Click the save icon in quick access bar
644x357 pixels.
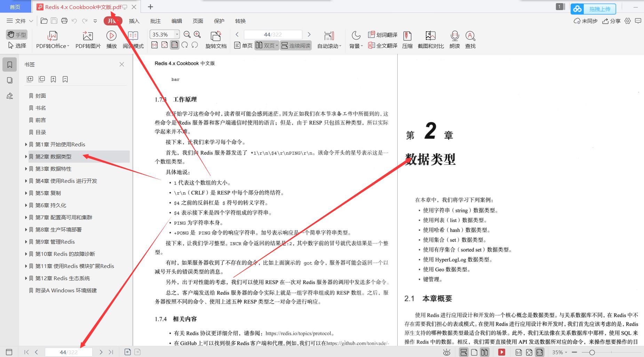coord(54,21)
